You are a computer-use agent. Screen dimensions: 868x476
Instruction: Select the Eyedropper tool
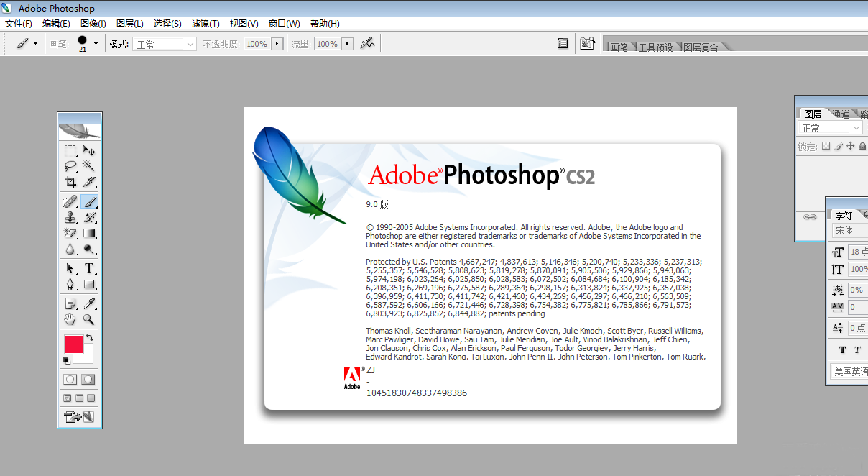click(89, 304)
